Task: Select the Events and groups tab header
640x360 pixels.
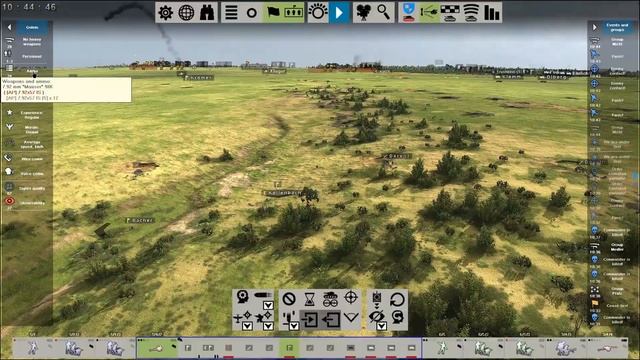Action: (617, 27)
